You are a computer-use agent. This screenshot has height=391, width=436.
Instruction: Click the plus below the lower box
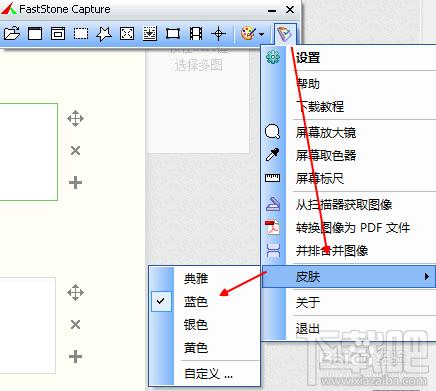[x=76, y=356]
